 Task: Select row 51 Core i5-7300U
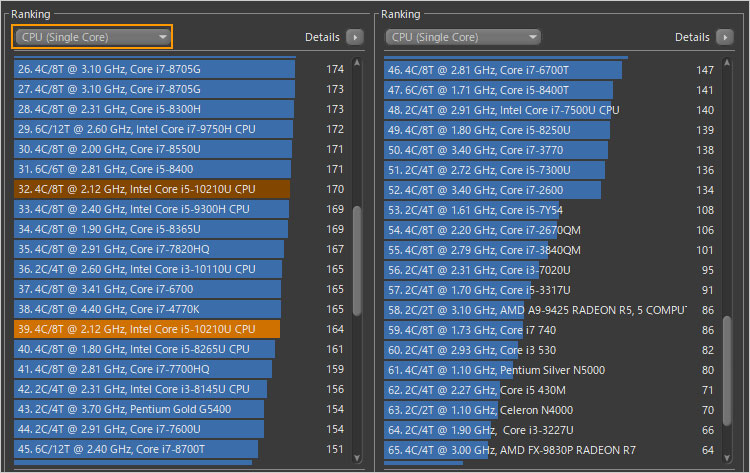pos(549,170)
